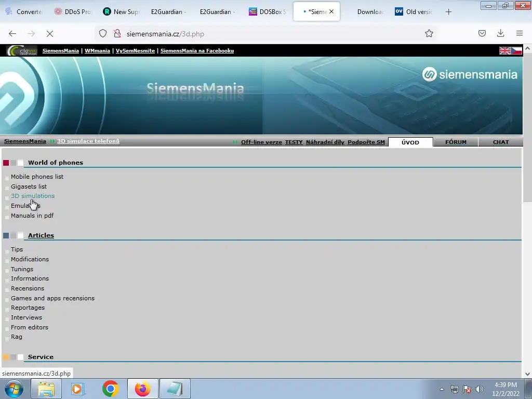Open the Pocket save icon
This screenshot has width=532, height=399.
[482, 34]
